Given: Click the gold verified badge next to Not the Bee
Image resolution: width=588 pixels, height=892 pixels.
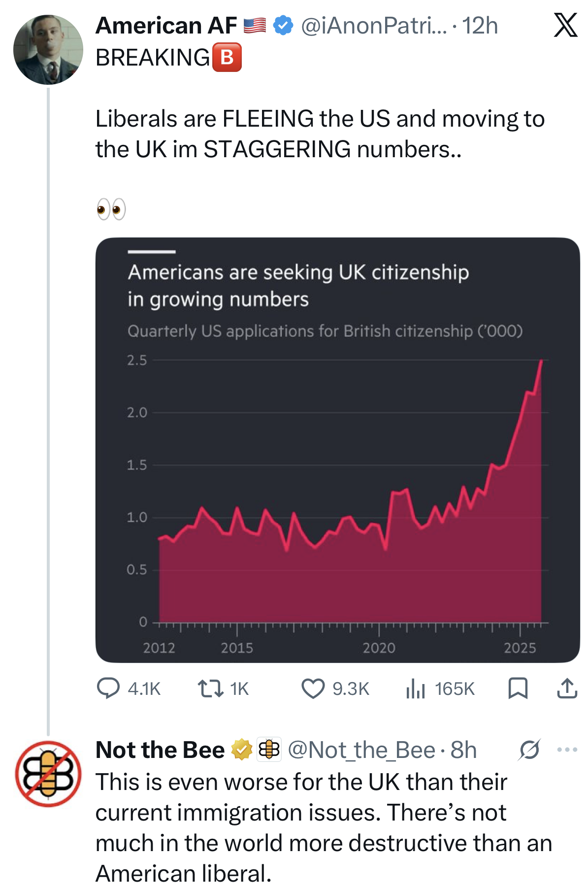Looking at the screenshot, I should pos(240,750).
